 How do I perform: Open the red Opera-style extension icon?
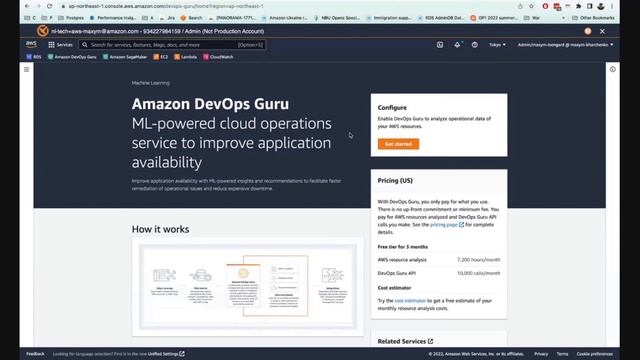(545, 6)
